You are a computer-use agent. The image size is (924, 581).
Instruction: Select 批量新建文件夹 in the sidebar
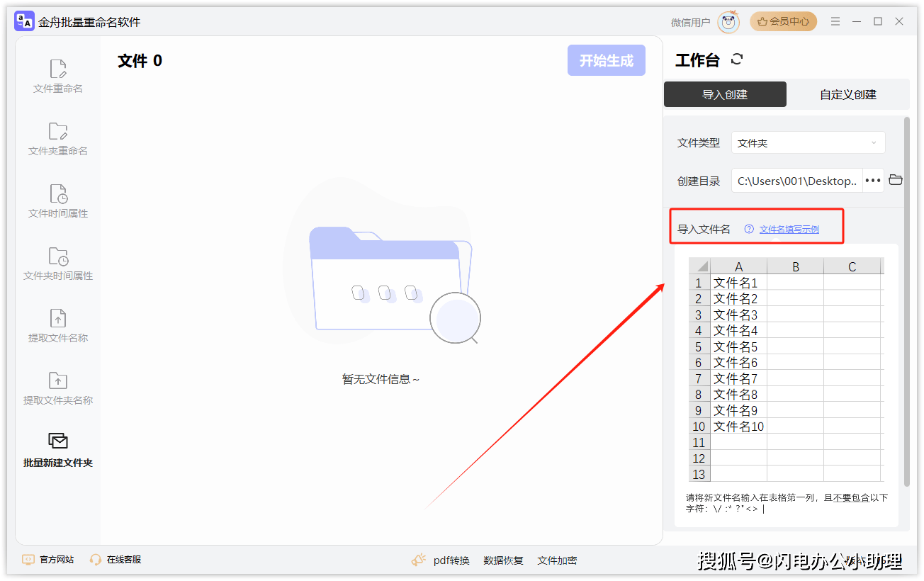click(x=58, y=451)
